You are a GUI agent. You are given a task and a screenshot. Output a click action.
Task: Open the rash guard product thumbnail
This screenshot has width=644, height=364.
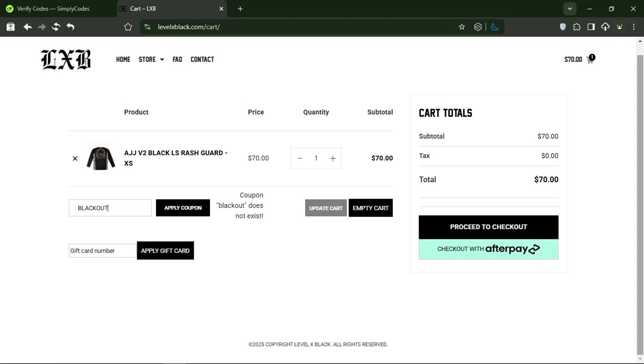[x=101, y=158]
